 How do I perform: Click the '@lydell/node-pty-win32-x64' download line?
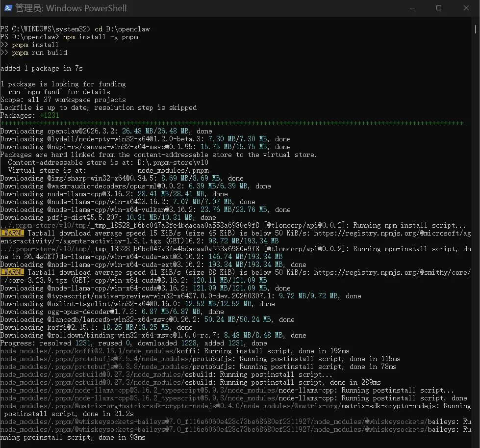coord(146,139)
